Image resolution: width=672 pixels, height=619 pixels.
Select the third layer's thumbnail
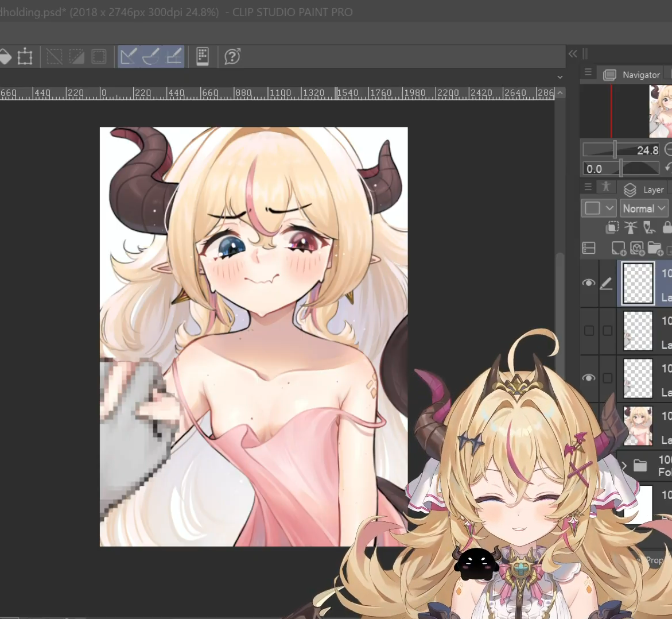point(638,378)
